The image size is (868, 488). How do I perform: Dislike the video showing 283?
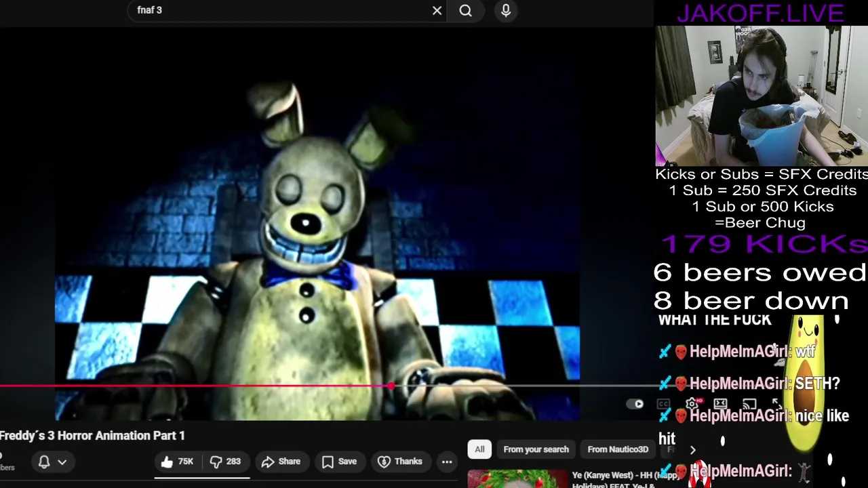[x=226, y=462]
